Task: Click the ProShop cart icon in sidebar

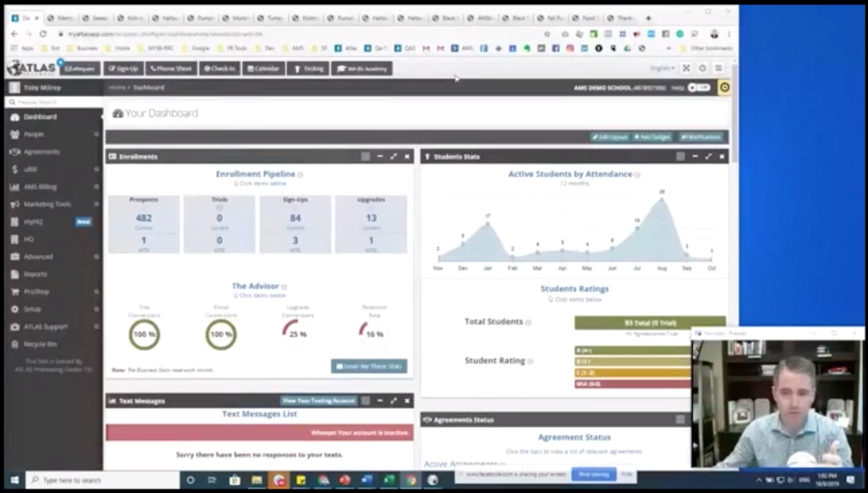Action: (15, 292)
